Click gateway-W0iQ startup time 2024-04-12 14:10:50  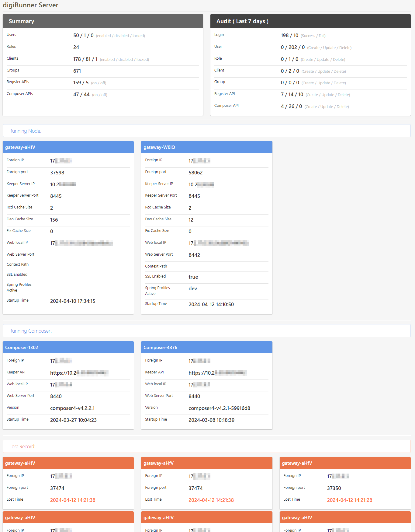[211, 304]
